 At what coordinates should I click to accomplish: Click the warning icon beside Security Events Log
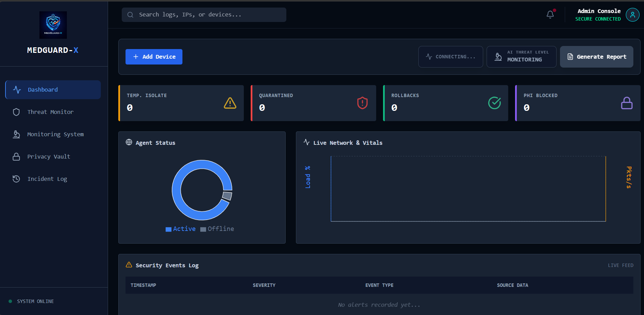(129, 265)
